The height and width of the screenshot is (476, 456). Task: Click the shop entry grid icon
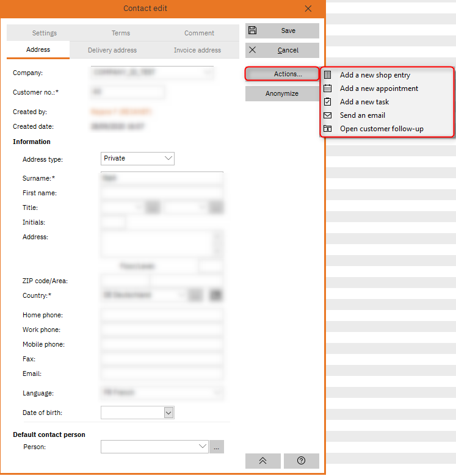[327, 74]
